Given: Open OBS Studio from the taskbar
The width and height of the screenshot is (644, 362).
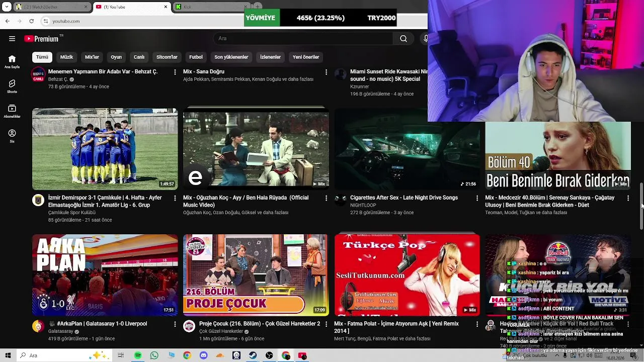Looking at the screenshot, I should (x=269, y=355).
